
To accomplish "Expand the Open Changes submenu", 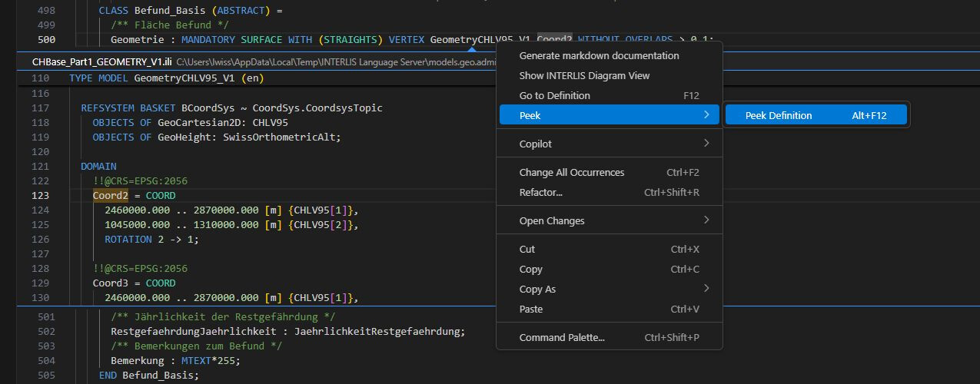I will point(706,220).
